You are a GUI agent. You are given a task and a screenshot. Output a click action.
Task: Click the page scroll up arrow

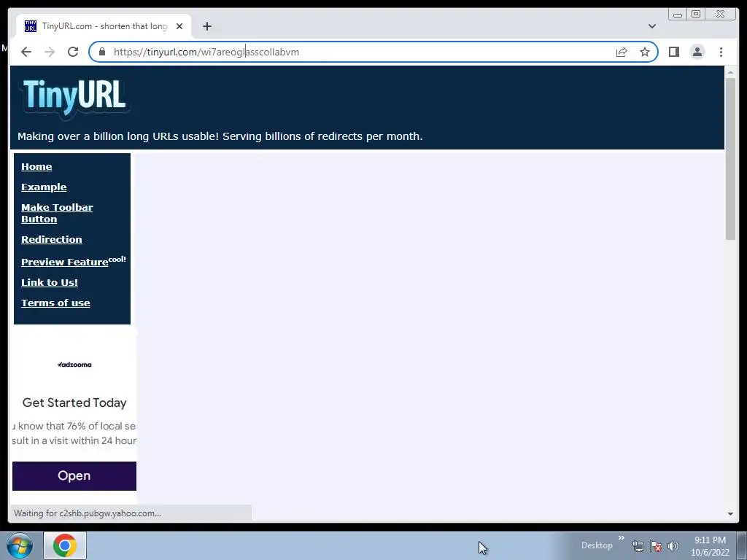[x=730, y=72]
